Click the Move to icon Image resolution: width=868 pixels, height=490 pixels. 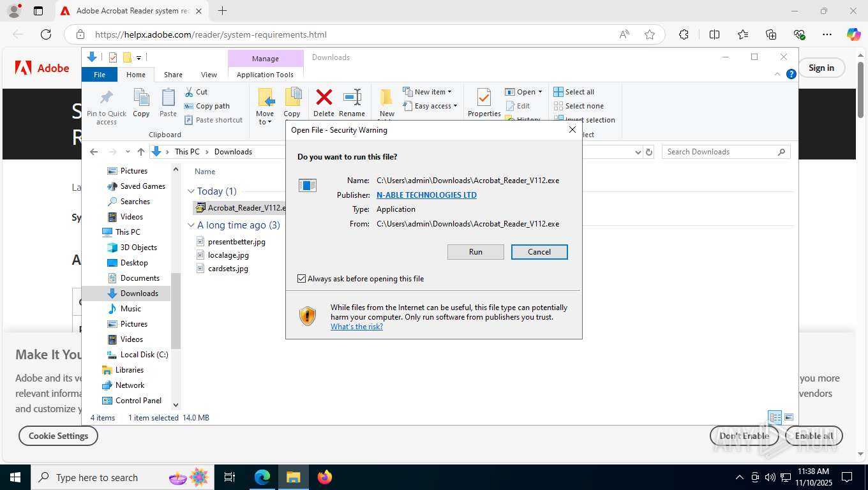[x=266, y=107]
